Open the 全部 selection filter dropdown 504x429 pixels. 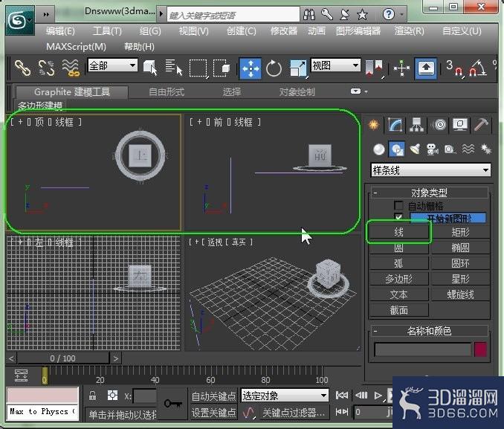tap(112, 65)
